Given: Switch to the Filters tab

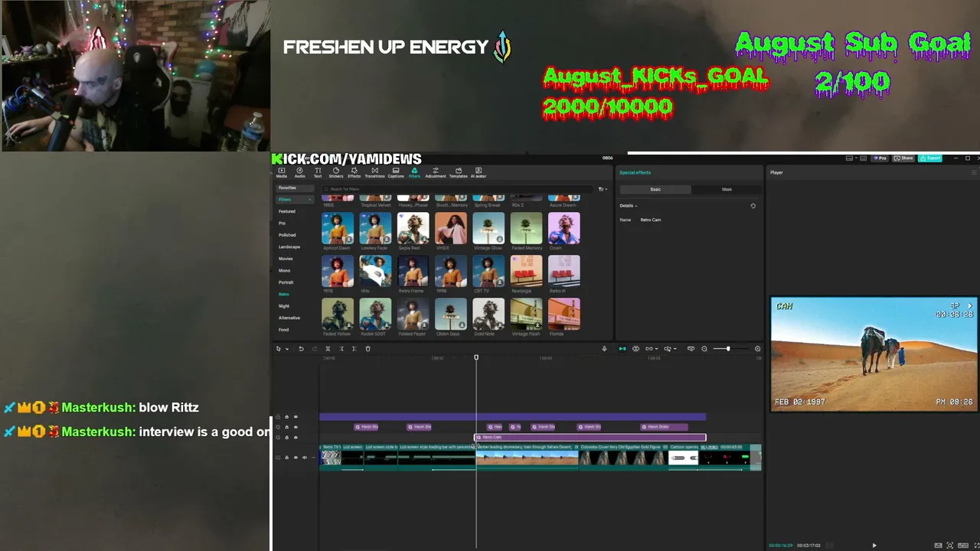Looking at the screenshot, I should 414,172.
